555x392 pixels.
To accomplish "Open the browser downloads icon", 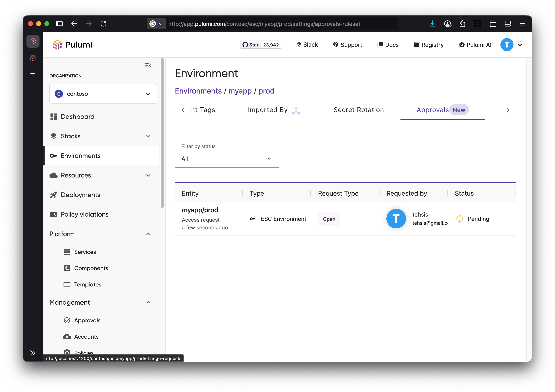I will tap(432, 23).
